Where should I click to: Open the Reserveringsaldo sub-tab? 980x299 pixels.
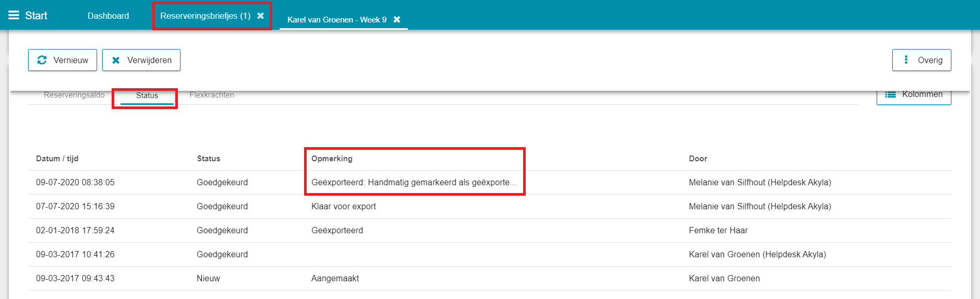pos(74,95)
